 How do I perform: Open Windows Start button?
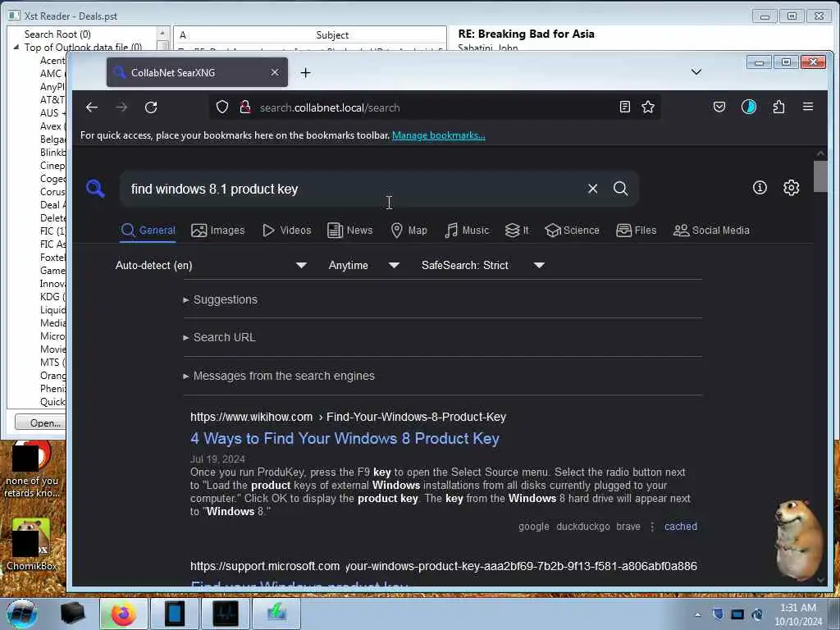[22, 614]
